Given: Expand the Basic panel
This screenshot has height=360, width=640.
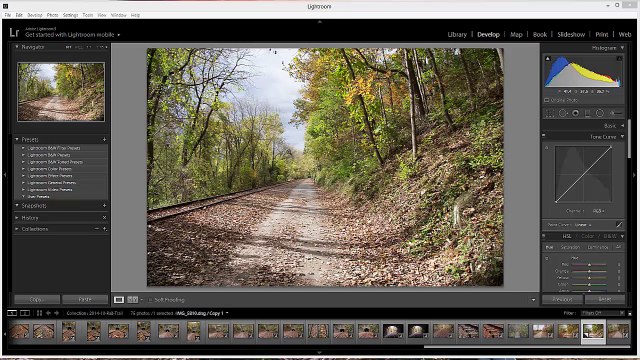Looking at the screenshot, I should (622, 126).
